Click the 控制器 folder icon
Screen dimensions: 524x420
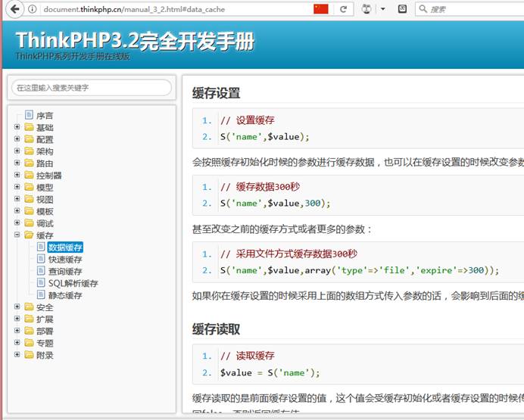[29, 176]
